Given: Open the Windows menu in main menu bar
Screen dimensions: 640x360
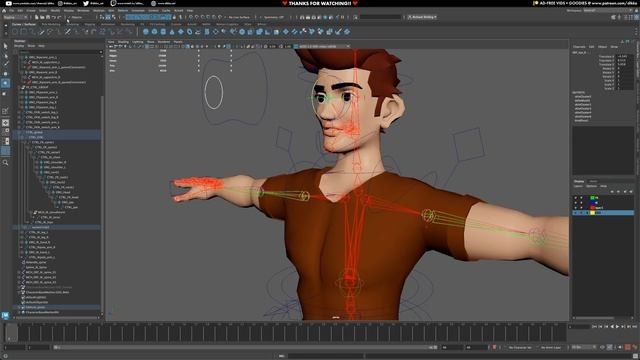Looking at the screenshot, I should [x=83, y=10].
